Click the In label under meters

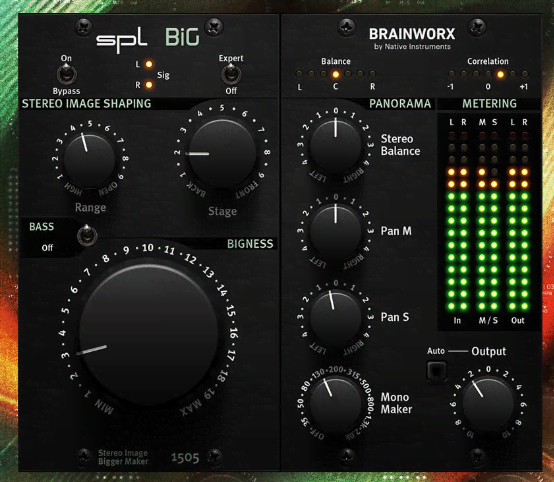coord(457,321)
